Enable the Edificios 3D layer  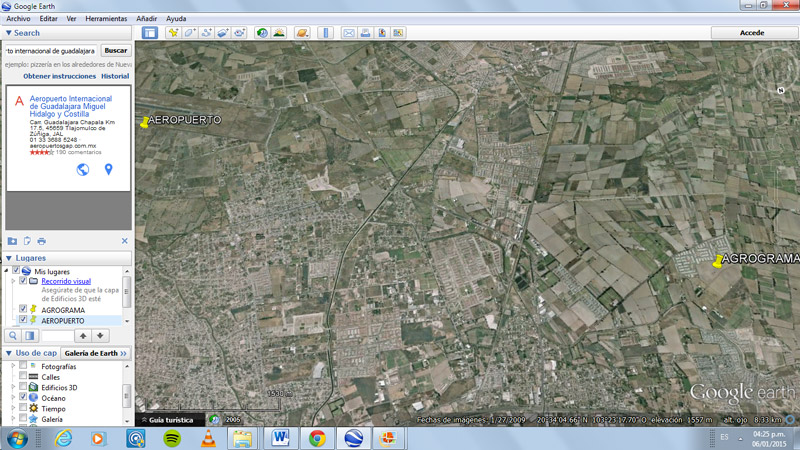23,386
